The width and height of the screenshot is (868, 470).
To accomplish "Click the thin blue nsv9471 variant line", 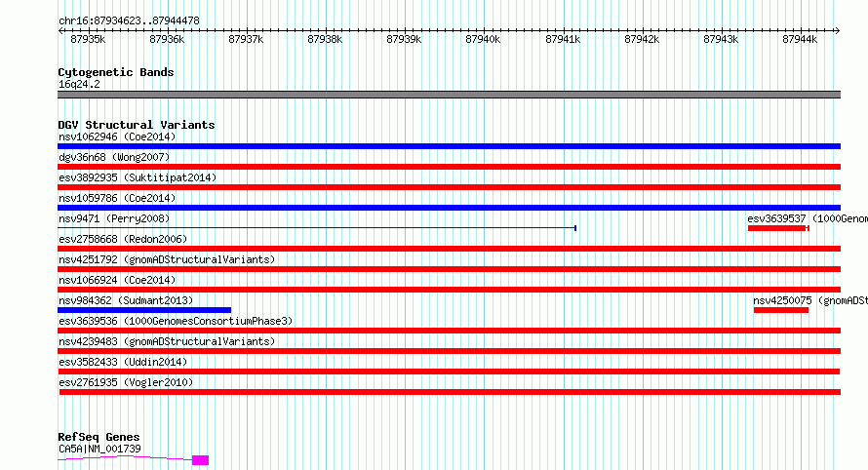I will [317, 228].
